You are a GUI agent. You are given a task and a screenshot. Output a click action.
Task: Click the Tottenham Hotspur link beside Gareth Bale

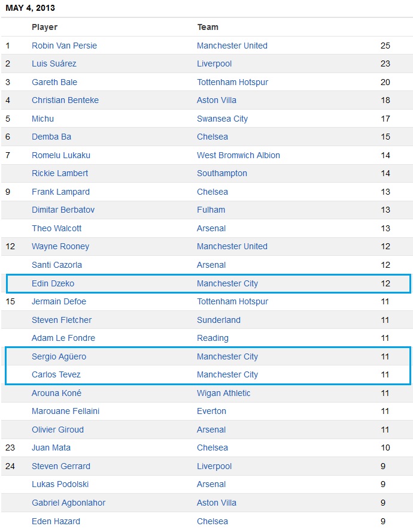(x=233, y=82)
